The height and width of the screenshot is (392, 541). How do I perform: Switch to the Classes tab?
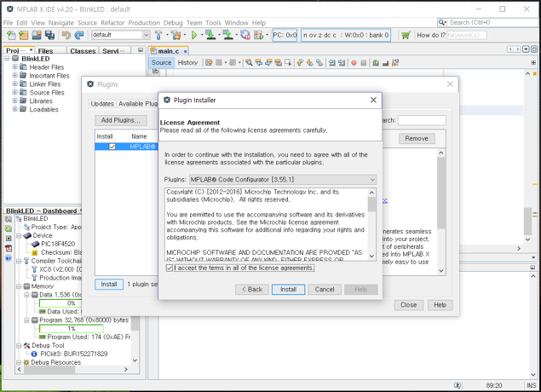pyautogui.click(x=83, y=51)
